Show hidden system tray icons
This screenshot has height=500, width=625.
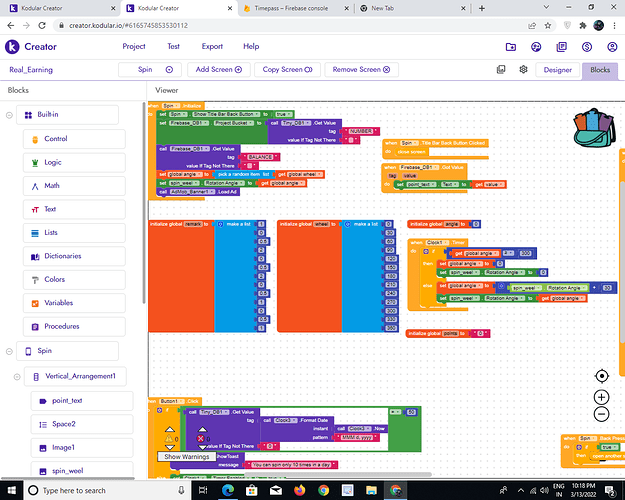click(x=521, y=490)
